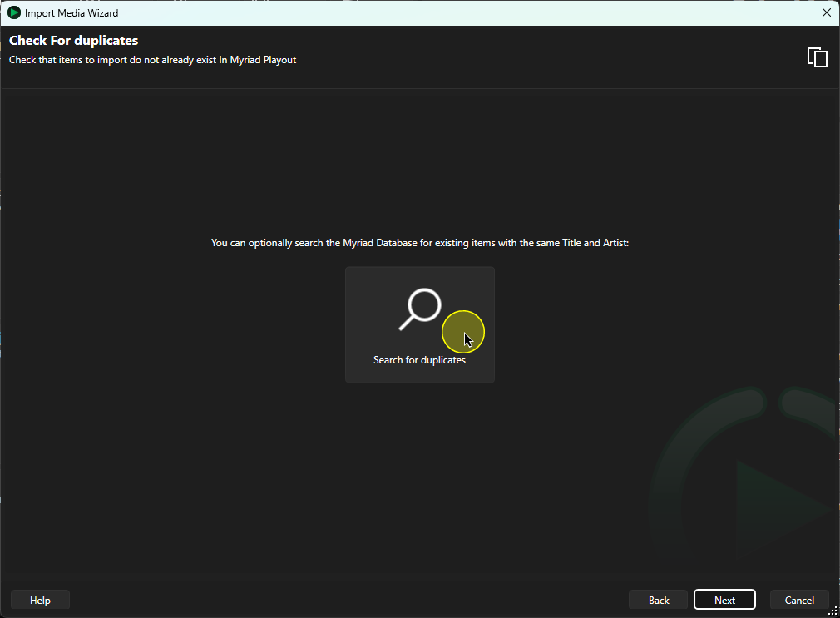Click the resize grip in bottom corner
The image size is (840, 618).
(x=833, y=611)
